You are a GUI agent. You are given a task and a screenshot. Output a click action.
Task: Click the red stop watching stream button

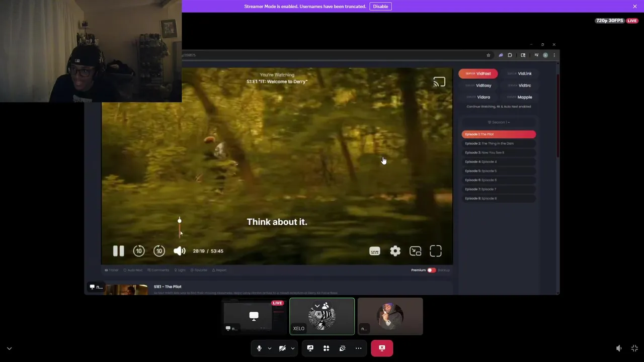382,348
